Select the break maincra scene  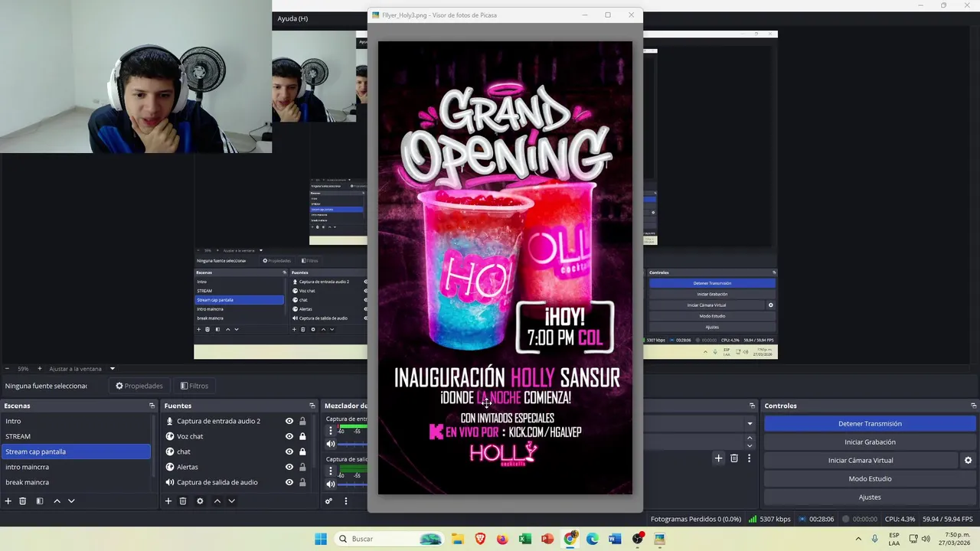pos(76,482)
